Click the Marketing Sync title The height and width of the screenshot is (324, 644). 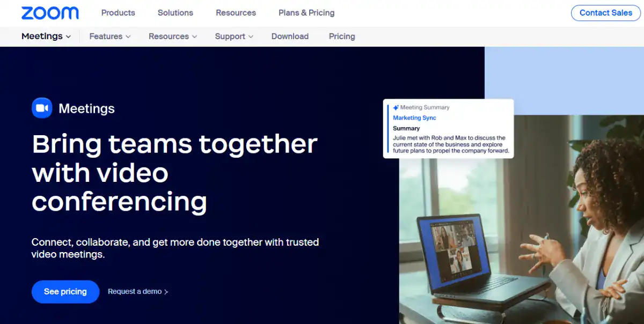click(414, 118)
